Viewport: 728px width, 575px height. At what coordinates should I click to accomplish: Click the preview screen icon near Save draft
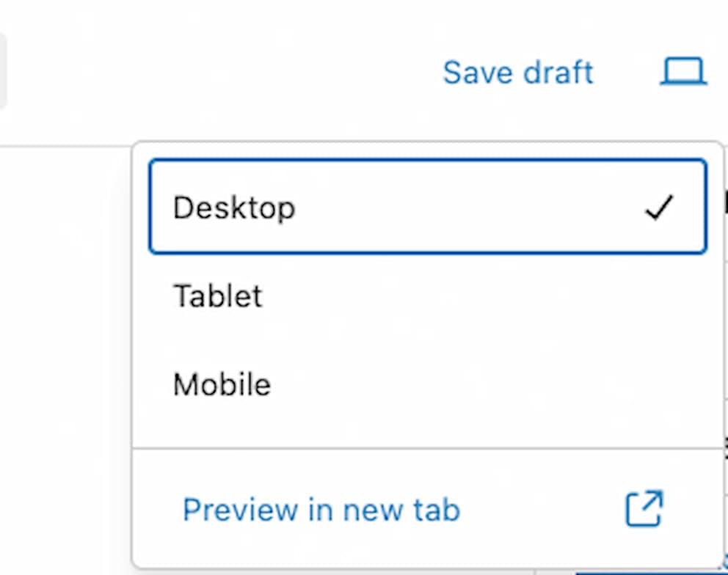click(x=682, y=72)
